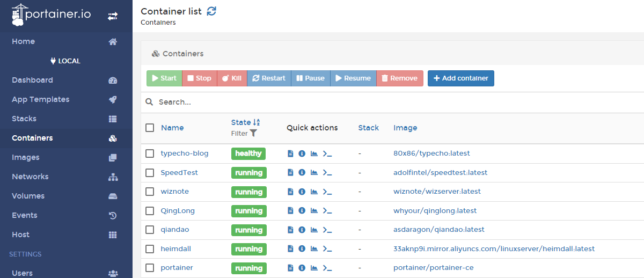
Task: Open inspect info icon for SpeedTest
Action: click(302, 173)
